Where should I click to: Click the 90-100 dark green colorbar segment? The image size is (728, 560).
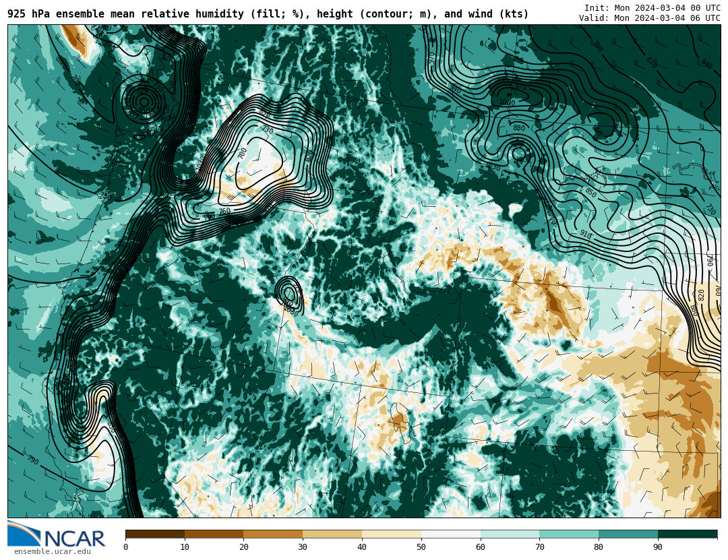coord(688,534)
